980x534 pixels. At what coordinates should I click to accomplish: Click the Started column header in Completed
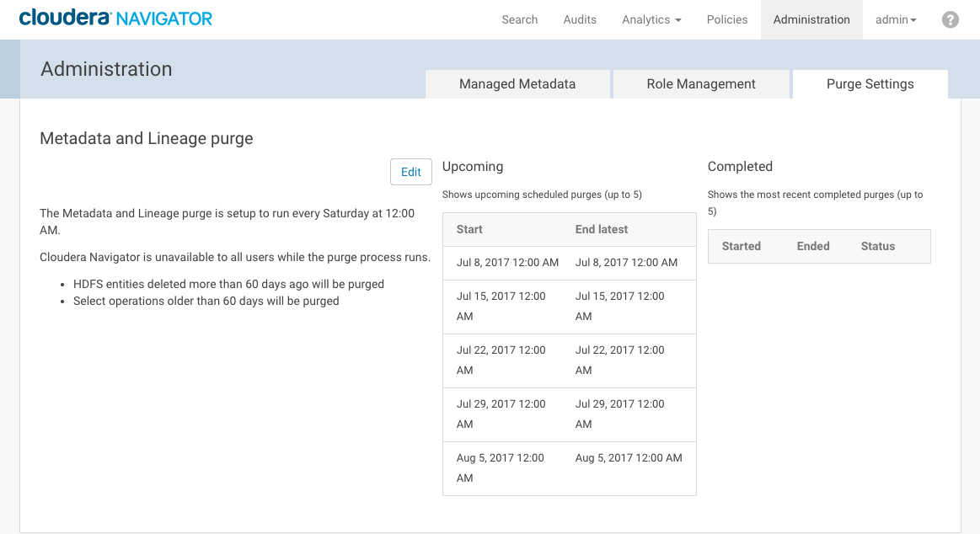pyautogui.click(x=741, y=246)
